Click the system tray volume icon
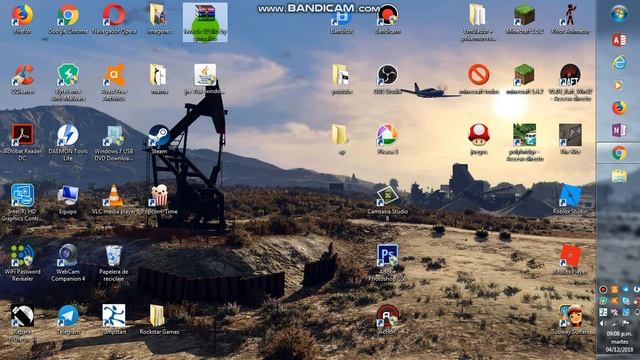640x360 pixels. (603, 323)
